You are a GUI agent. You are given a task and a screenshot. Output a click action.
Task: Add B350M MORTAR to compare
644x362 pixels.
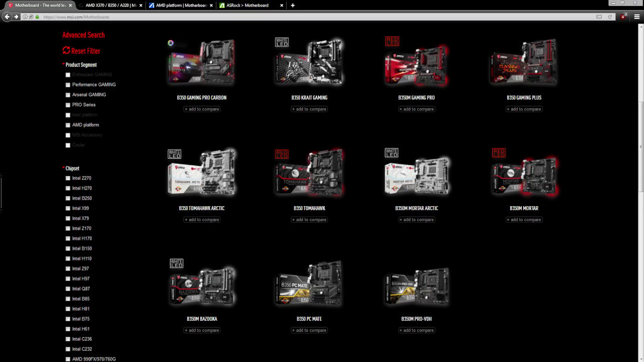click(524, 220)
